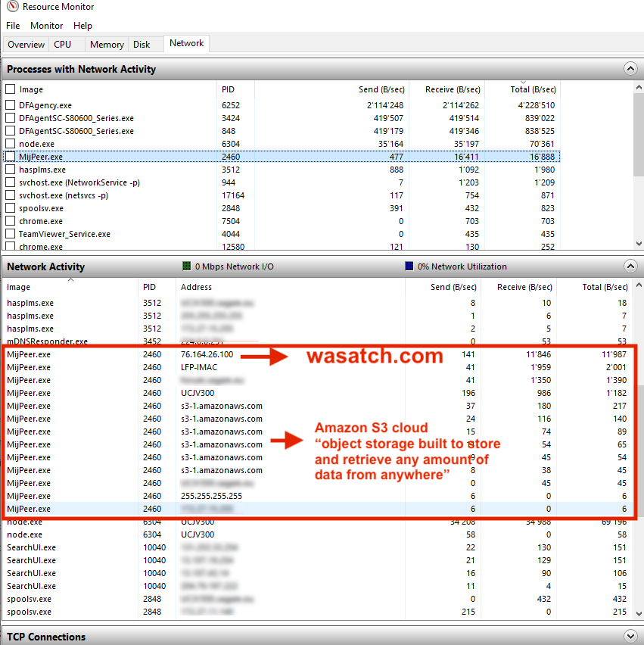Click the processes list scroll-up arrow
This screenshot has width=644, height=645.
[x=639, y=87]
